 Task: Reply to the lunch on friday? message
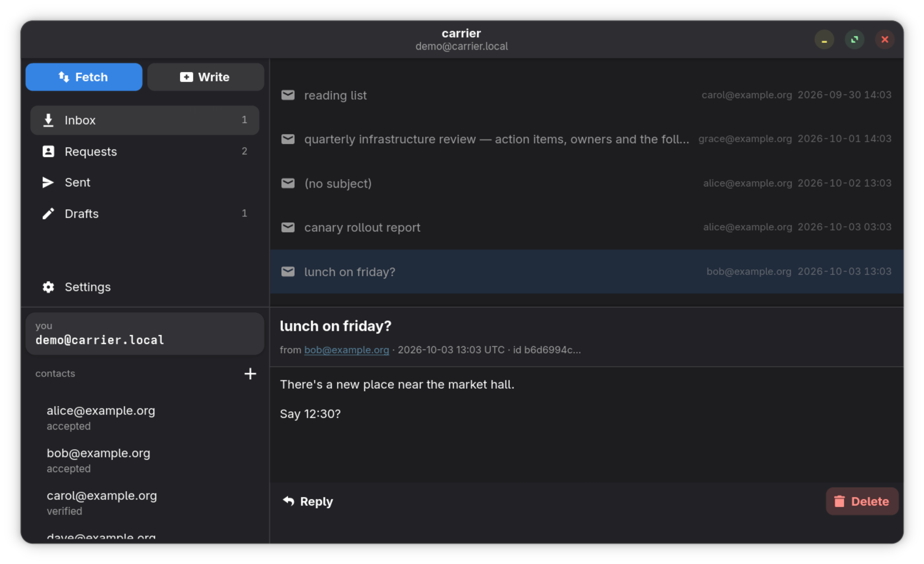(x=308, y=501)
